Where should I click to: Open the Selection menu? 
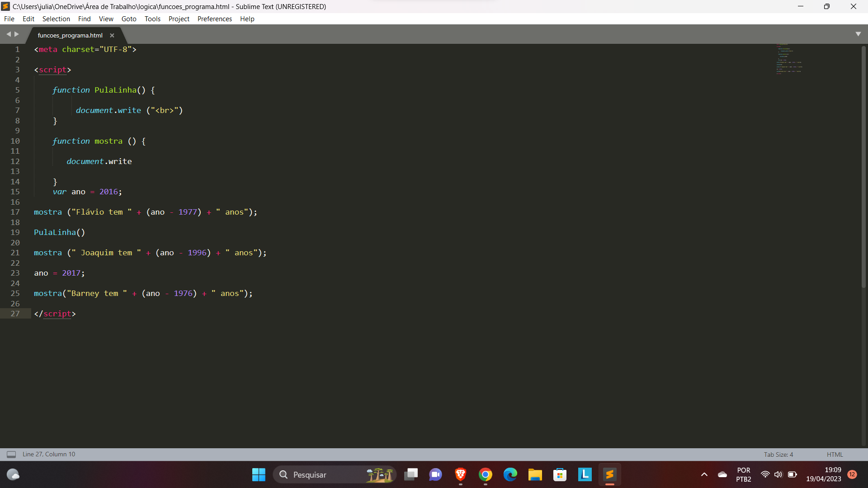pyautogui.click(x=56, y=19)
